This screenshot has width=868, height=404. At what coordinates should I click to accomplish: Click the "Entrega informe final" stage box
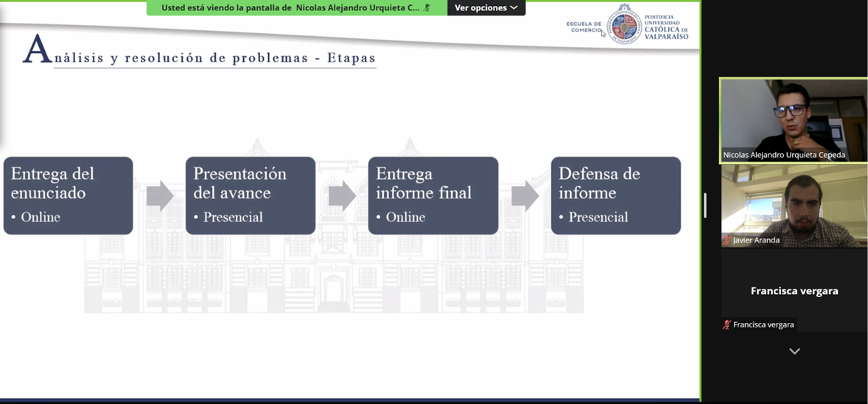click(x=433, y=195)
